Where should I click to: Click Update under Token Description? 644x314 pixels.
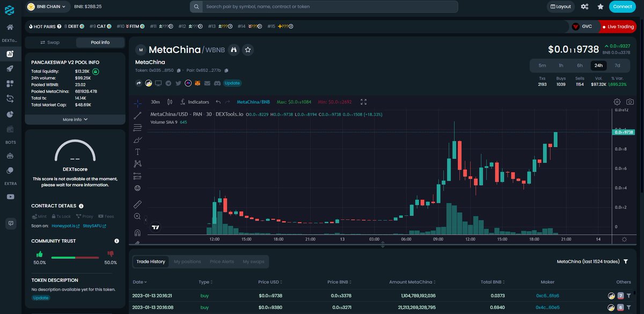(40, 297)
